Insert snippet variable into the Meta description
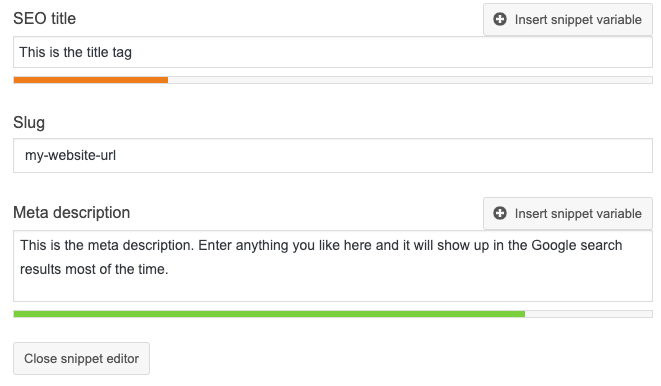Image resolution: width=661 pixels, height=386 pixels. (568, 213)
